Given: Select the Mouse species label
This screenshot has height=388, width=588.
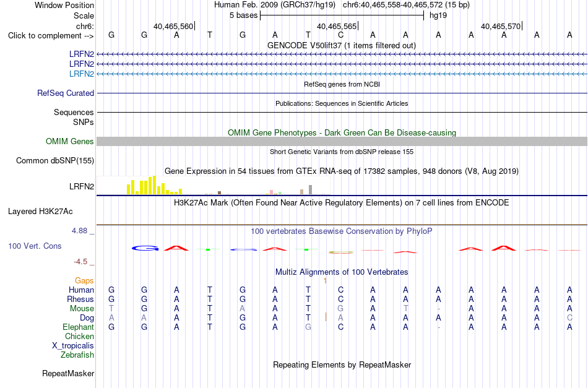Looking at the screenshot, I should click(x=82, y=309).
